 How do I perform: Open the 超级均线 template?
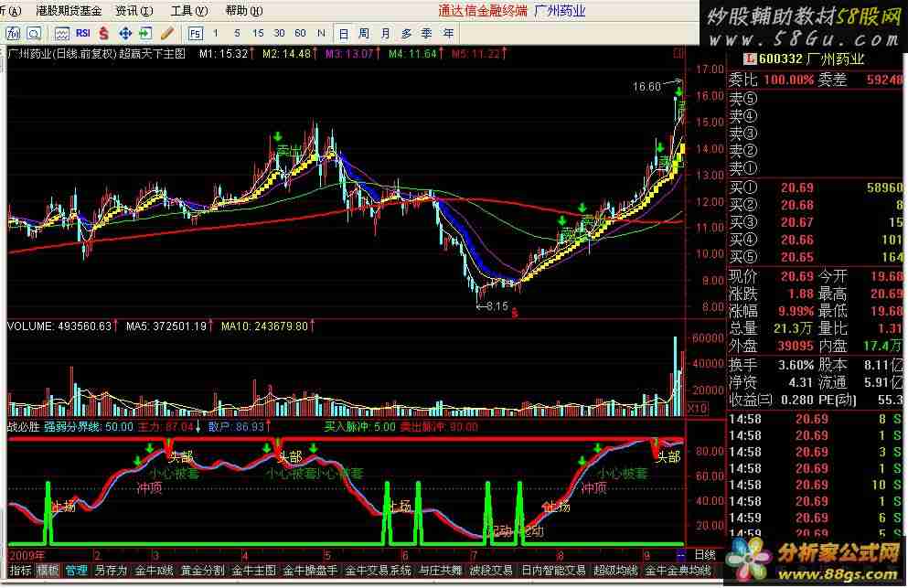coord(615,571)
